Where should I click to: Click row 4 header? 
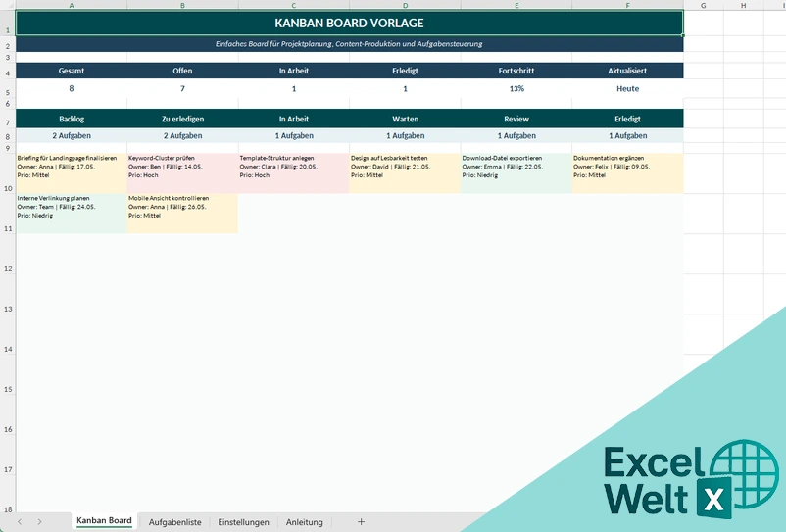point(8,71)
